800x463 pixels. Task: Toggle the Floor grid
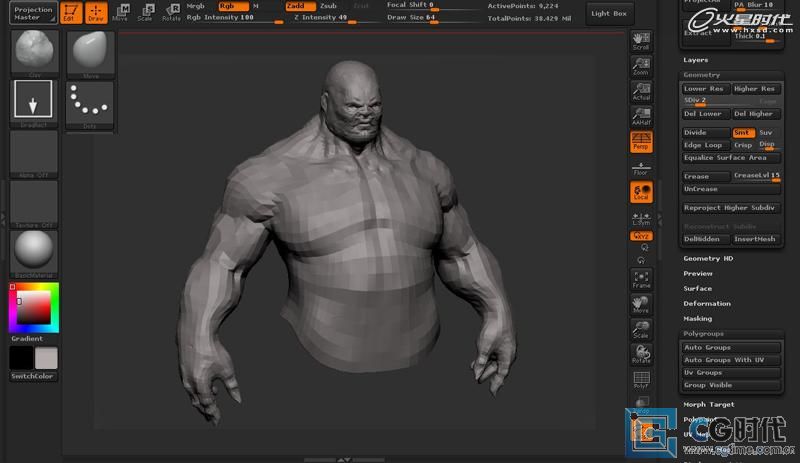point(641,168)
